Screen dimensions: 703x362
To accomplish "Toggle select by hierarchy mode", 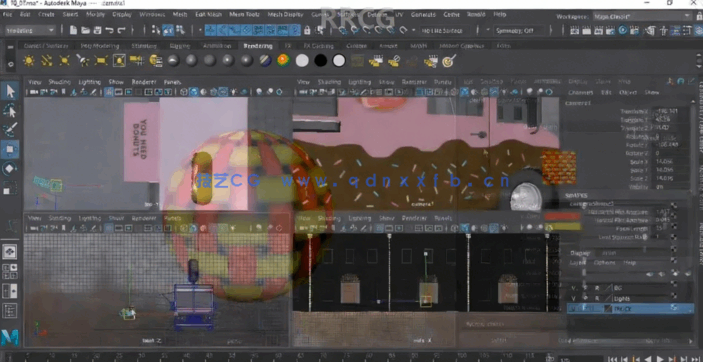I will tap(156, 31).
